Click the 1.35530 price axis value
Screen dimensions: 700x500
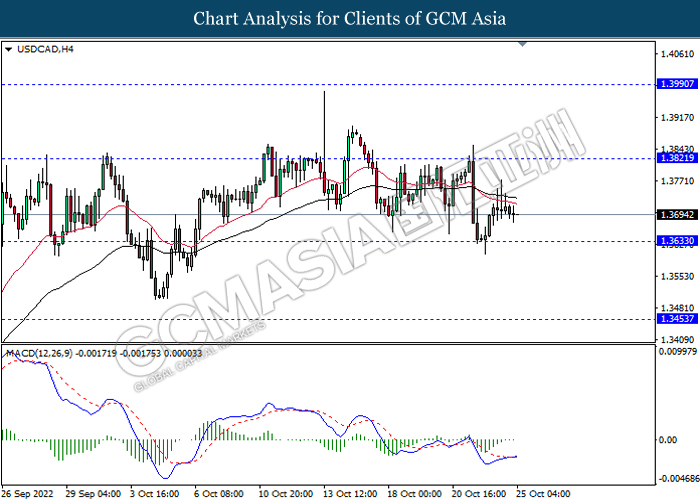pyautogui.click(x=677, y=276)
